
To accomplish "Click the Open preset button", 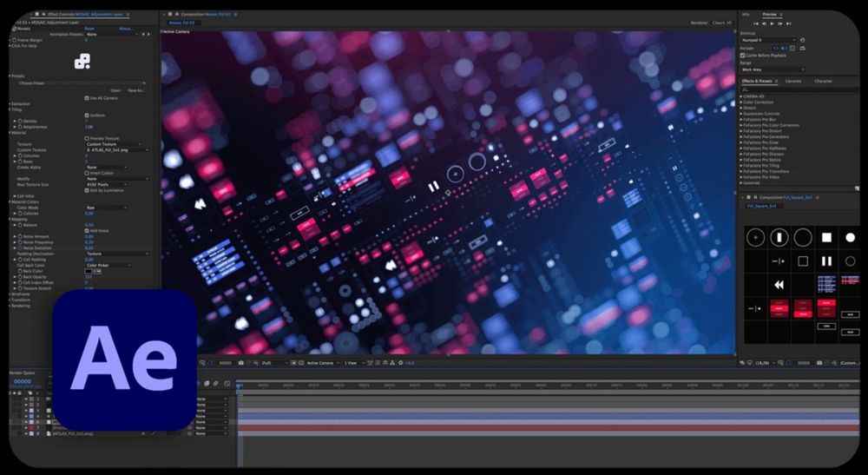I will [115, 90].
